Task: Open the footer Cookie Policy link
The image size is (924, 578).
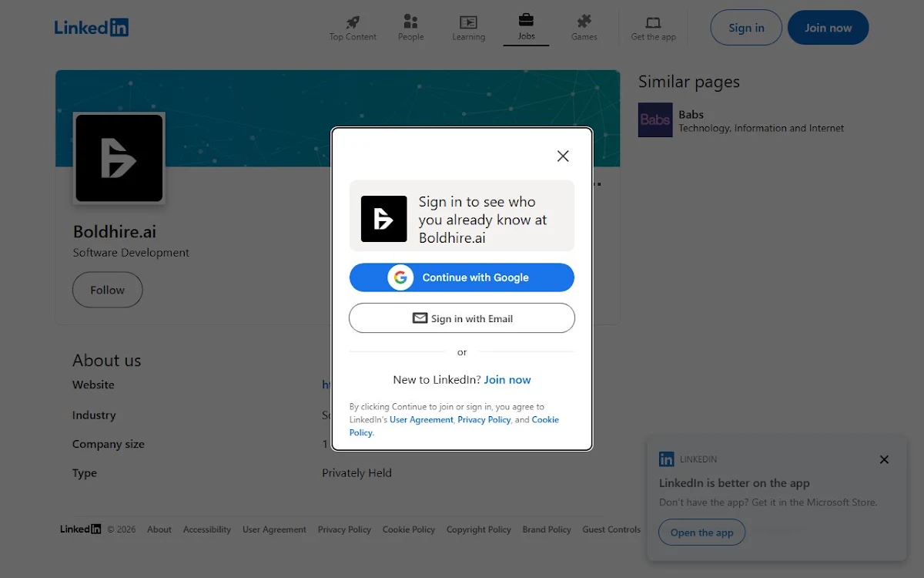Action: click(409, 529)
